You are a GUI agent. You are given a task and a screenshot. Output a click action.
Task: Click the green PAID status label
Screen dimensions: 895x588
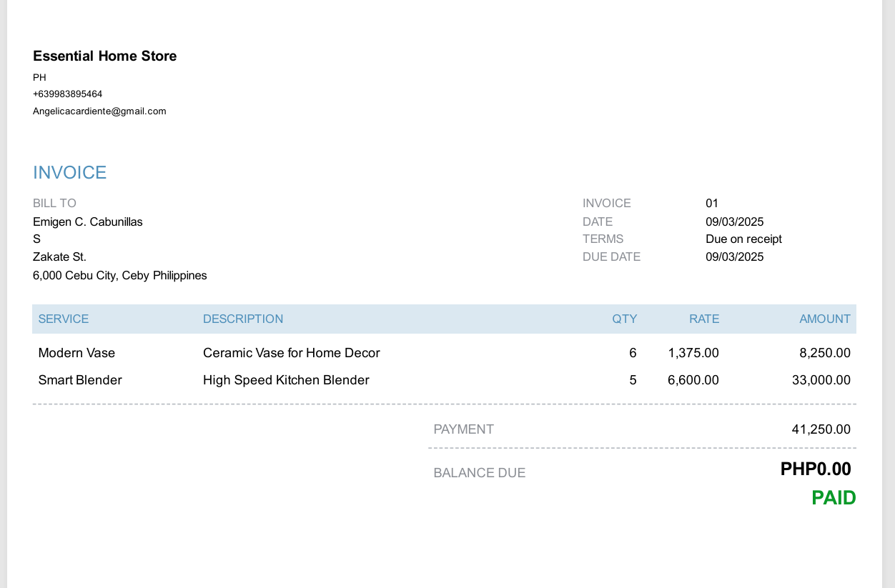[834, 498]
